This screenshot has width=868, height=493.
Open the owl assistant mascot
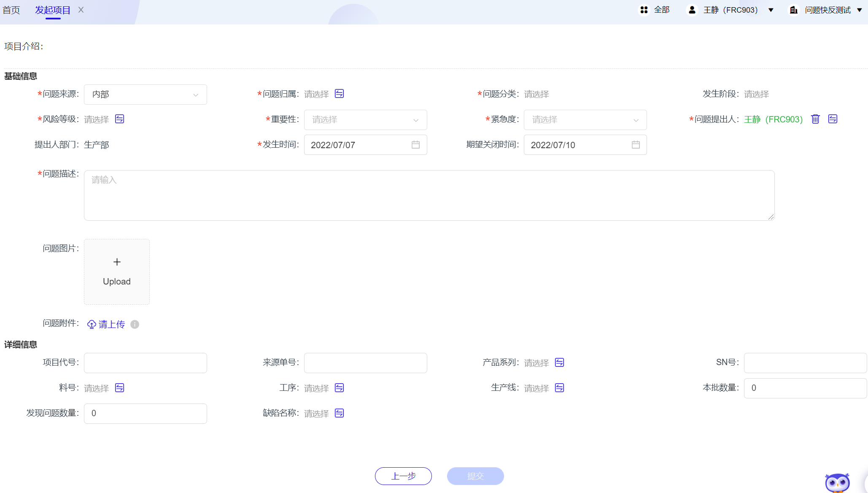[x=837, y=482]
